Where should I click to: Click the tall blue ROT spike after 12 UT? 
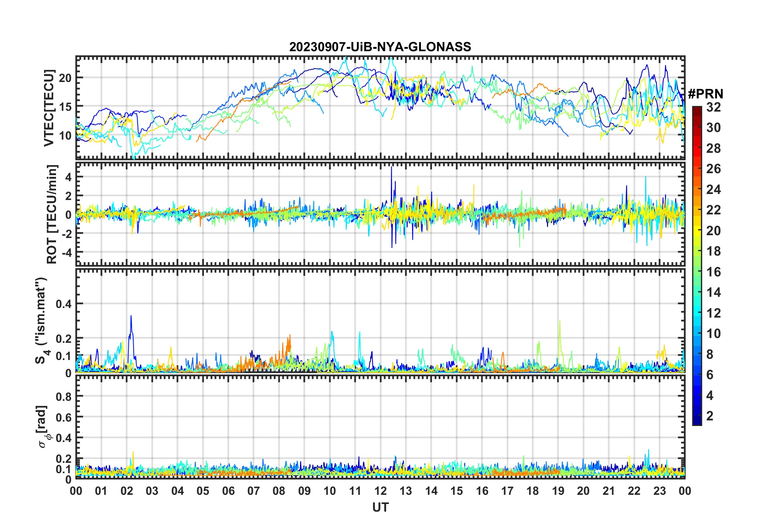point(391,168)
